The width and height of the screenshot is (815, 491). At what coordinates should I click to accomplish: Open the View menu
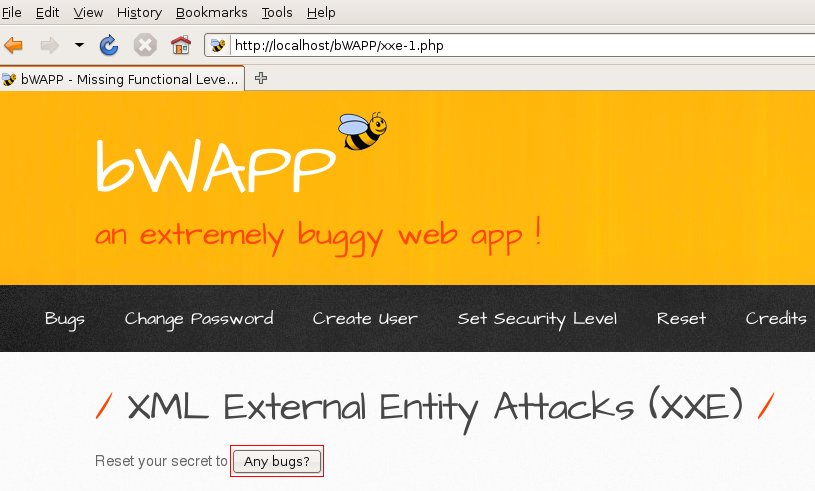(88, 12)
